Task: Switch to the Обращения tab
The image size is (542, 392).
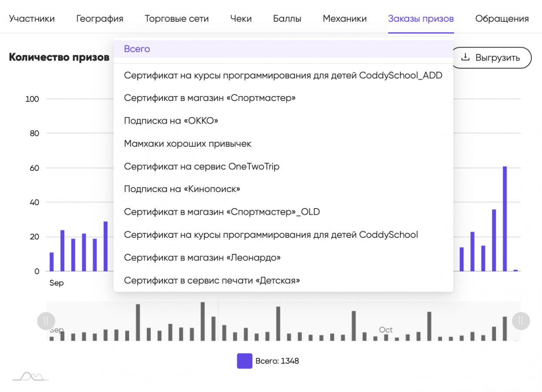Action: pyautogui.click(x=502, y=19)
